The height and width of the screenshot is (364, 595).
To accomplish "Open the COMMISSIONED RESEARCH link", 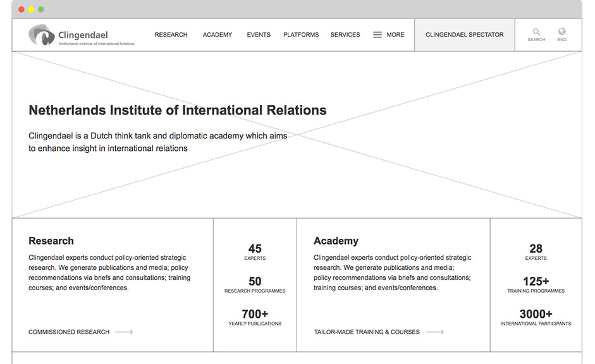I will click(69, 332).
